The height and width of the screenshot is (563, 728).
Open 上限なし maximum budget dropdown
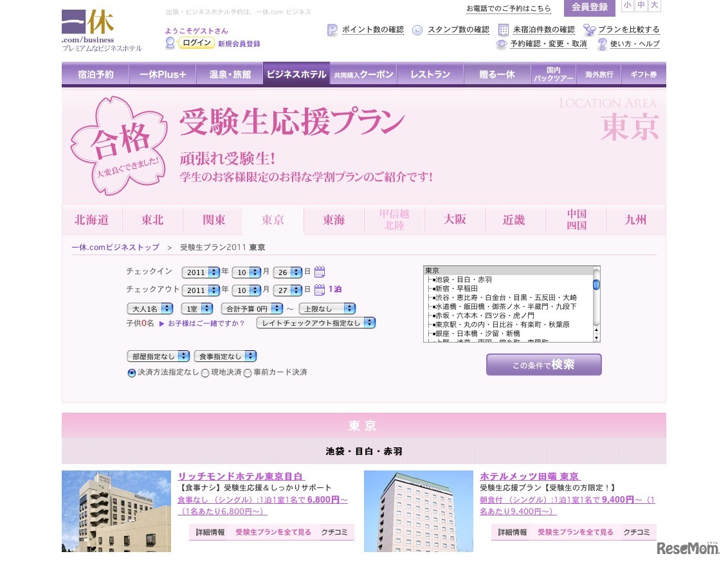327,308
